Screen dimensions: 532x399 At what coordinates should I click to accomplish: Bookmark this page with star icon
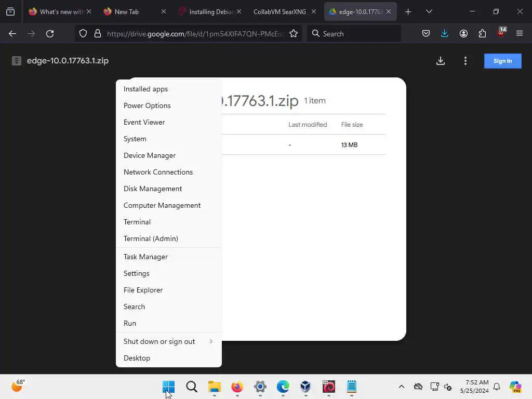(x=294, y=34)
